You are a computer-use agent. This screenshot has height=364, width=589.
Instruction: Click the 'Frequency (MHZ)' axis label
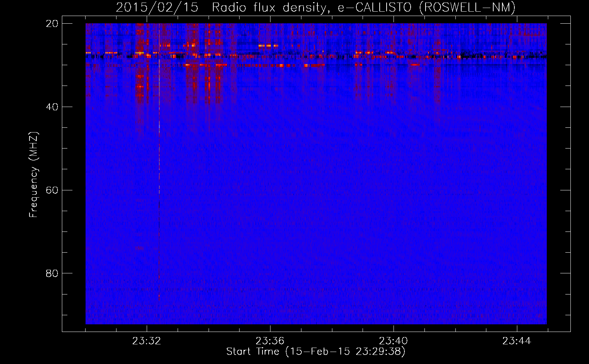click(33, 175)
